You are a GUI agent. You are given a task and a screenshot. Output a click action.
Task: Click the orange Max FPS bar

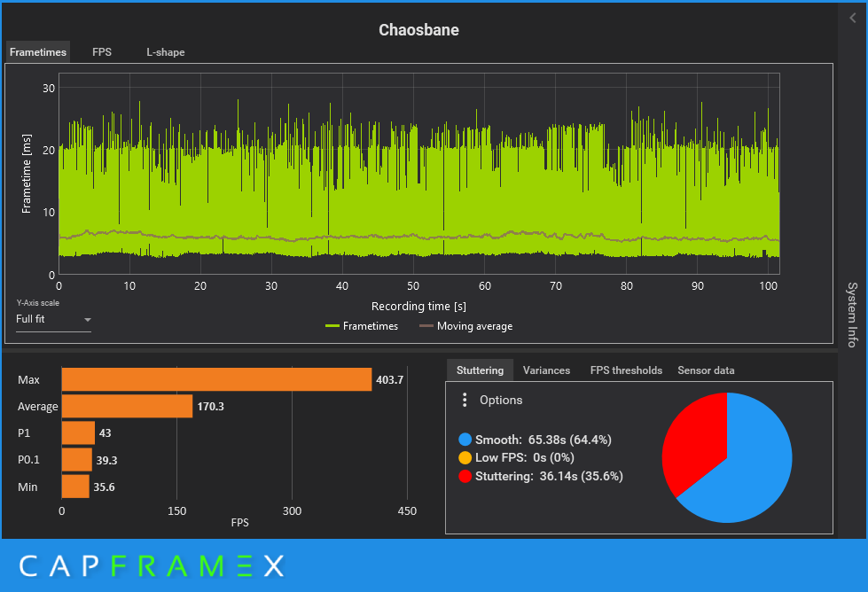(216, 379)
